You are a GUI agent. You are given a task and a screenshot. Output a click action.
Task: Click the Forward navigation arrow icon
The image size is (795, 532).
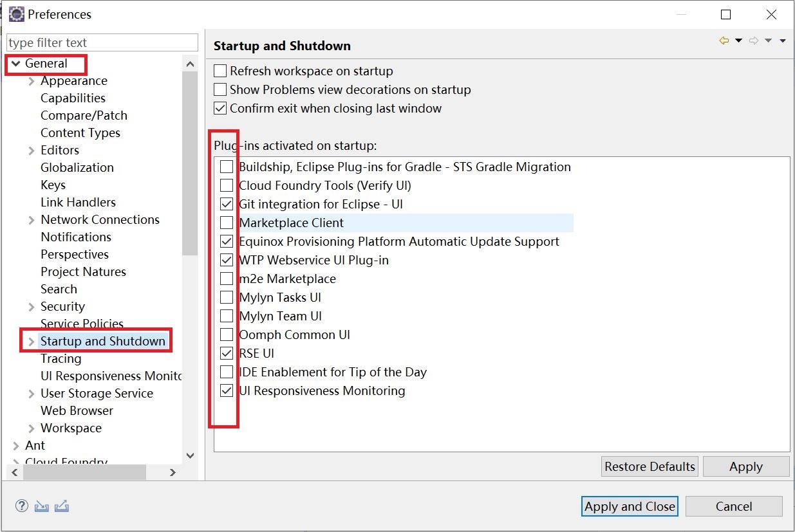click(x=754, y=41)
